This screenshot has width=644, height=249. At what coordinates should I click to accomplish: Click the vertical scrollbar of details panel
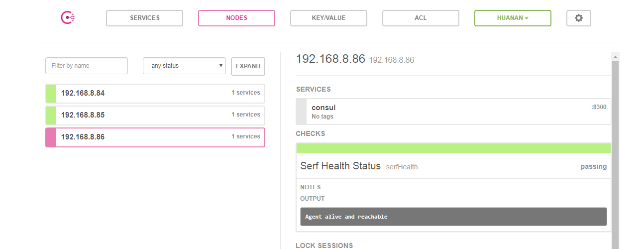(x=615, y=154)
